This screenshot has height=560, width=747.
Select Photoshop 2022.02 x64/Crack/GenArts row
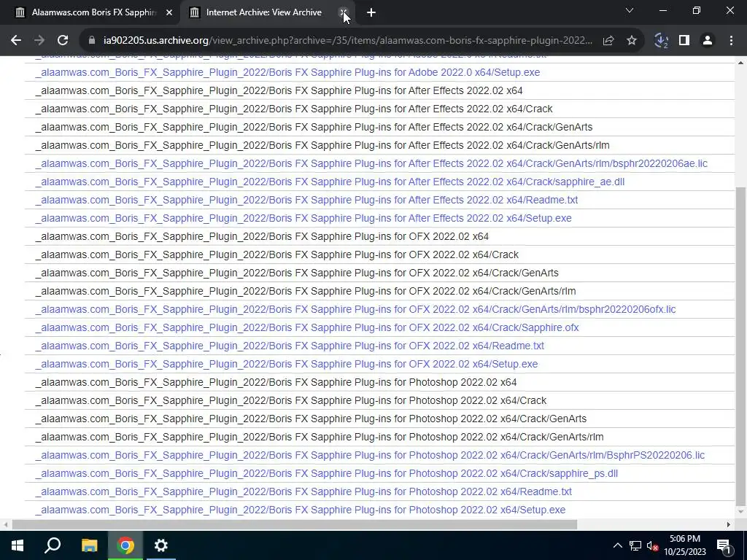(379, 419)
